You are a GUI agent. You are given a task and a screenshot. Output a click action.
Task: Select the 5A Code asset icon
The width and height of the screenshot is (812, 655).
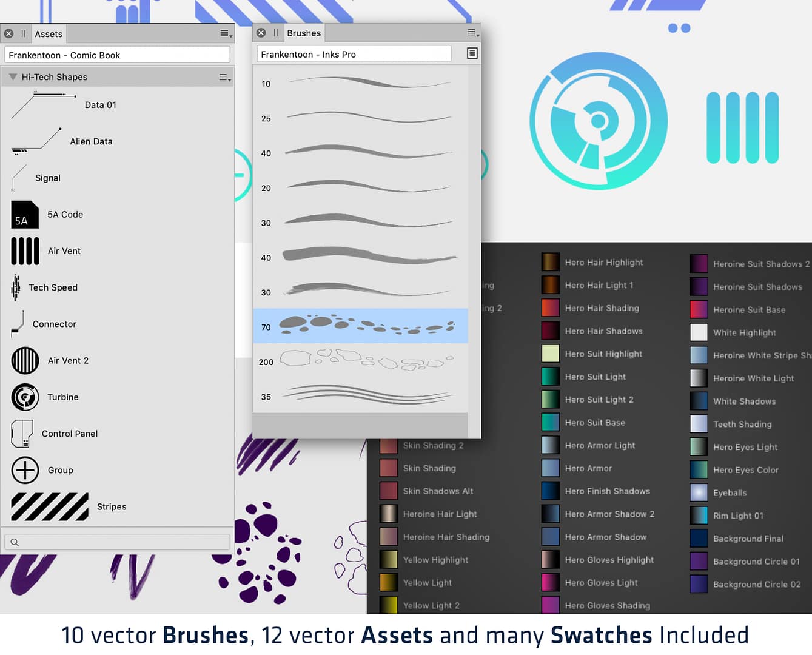tap(24, 214)
